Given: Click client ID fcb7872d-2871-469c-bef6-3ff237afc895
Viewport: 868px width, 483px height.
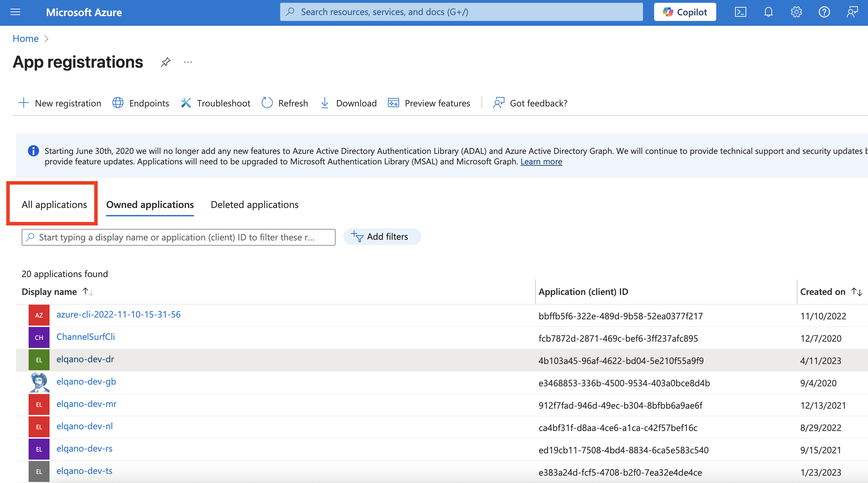Looking at the screenshot, I should [x=618, y=338].
